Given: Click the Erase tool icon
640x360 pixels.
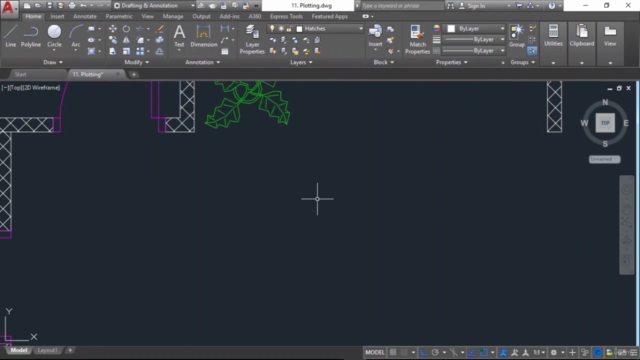Looking at the screenshot, I should point(160,29).
